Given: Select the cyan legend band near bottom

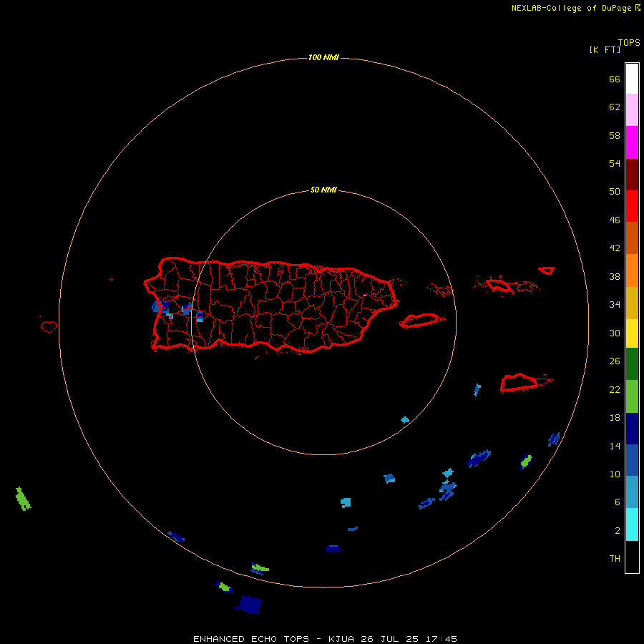Looking at the screenshot, I should (632, 525).
